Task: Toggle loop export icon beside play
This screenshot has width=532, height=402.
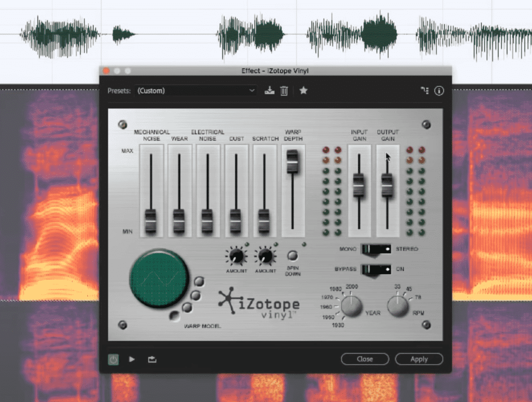Action: 152,359
